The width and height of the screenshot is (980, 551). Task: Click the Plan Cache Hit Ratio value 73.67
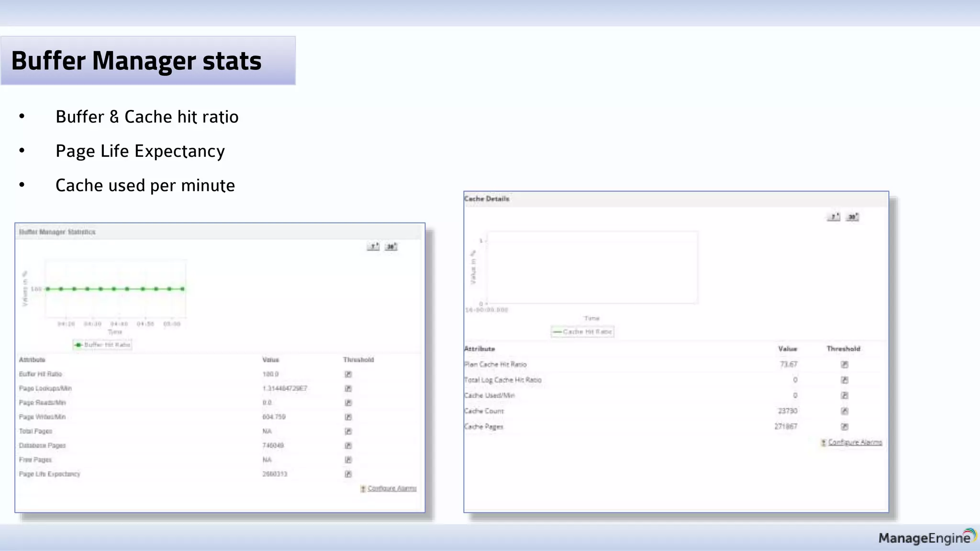(x=789, y=364)
